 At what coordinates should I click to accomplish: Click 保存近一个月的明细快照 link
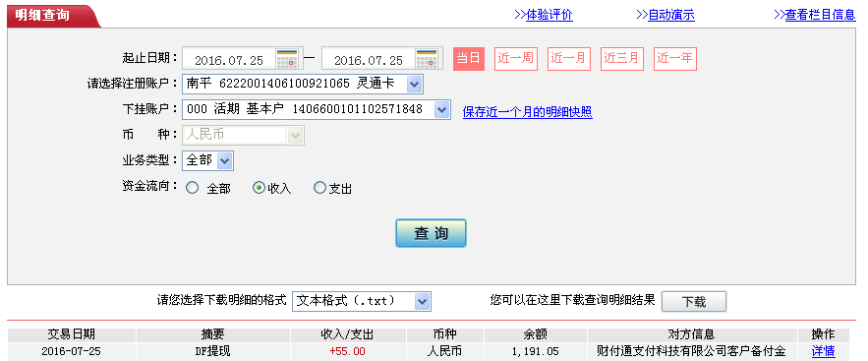528,112
